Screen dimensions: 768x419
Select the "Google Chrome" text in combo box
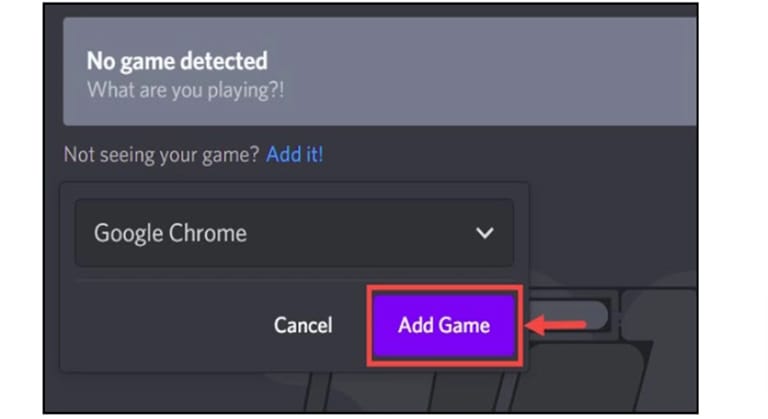click(170, 233)
